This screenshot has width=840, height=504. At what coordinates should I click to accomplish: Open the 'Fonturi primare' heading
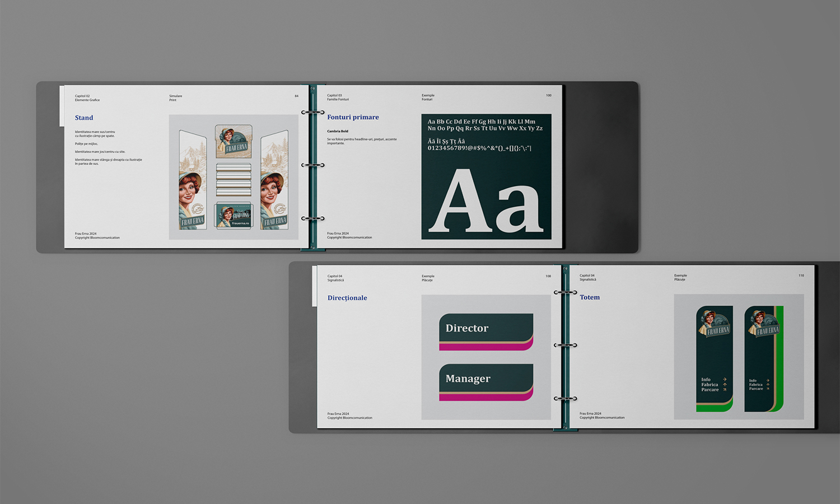(353, 117)
